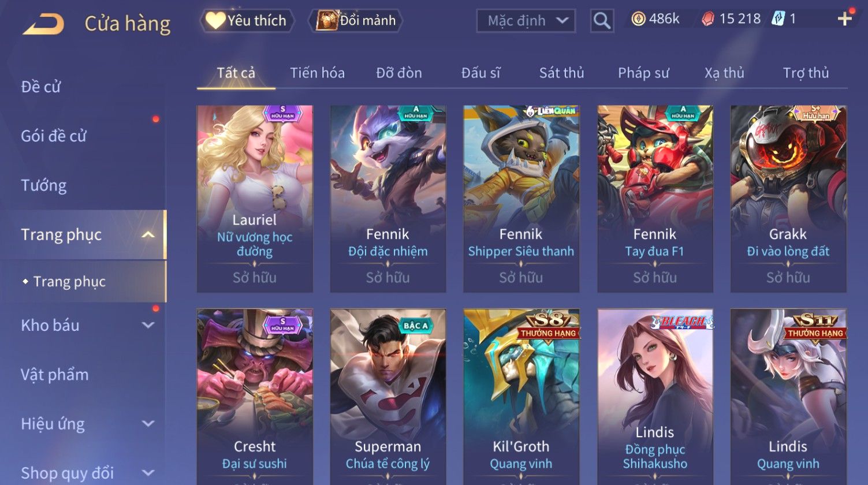Open the Gói đề cử menu item
This screenshot has width=868, height=485.
click(x=54, y=136)
